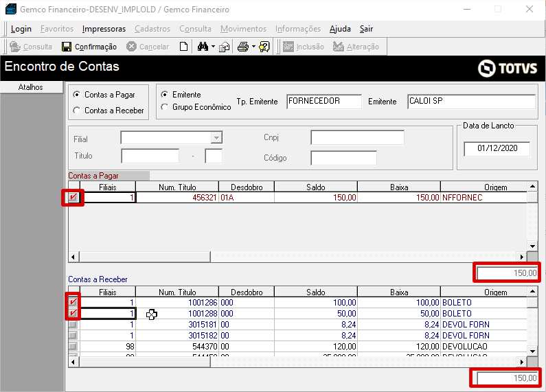Click scroll right arrow in Contas a Receber grid
This screenshot has height=392, width=546.
click(522, 362)
